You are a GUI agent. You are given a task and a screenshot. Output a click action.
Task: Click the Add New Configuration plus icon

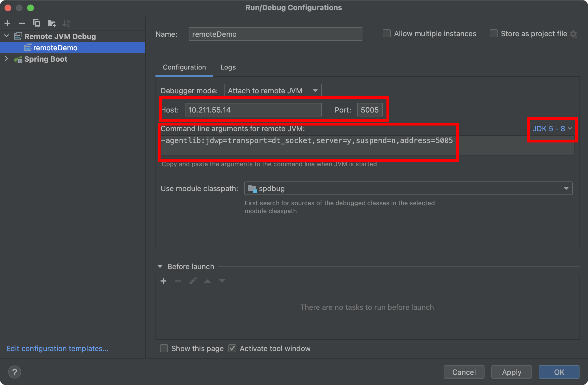pos(8,23)
